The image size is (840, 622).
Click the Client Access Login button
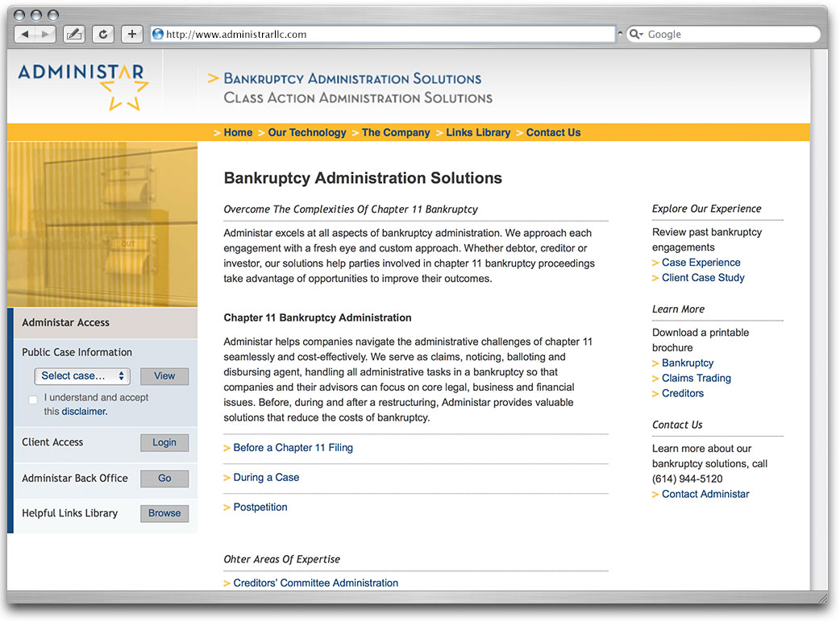coord(164,442)
